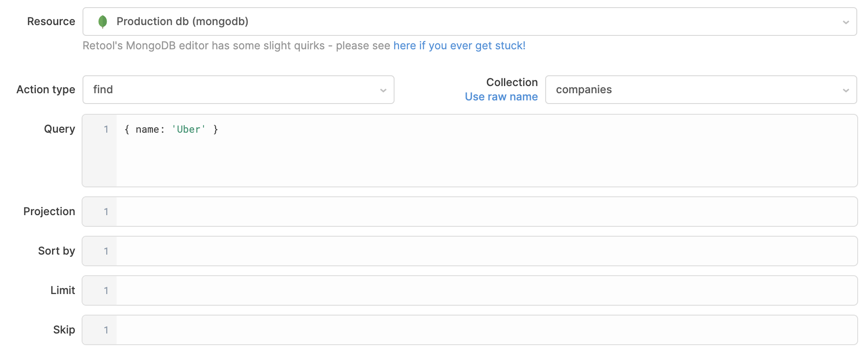Click line number 1 in Sort by gutter
Viewport: 868px width, 355px height.
[x=106, y=251]
